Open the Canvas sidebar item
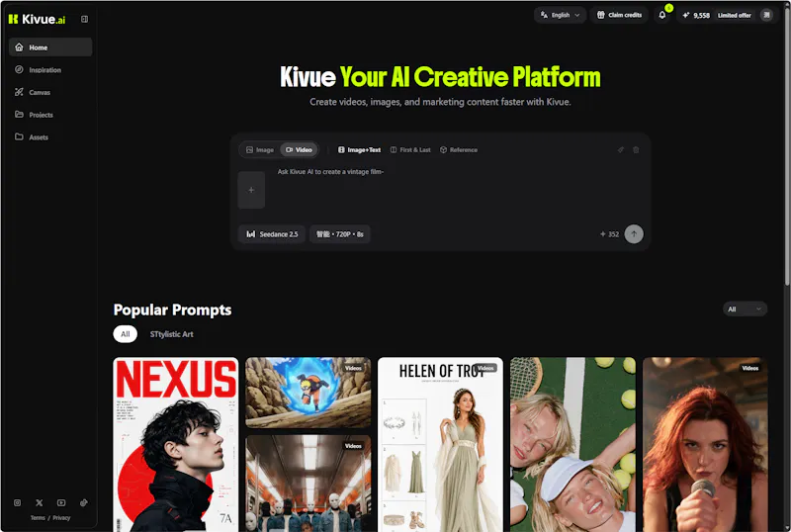 click(50, 92)
